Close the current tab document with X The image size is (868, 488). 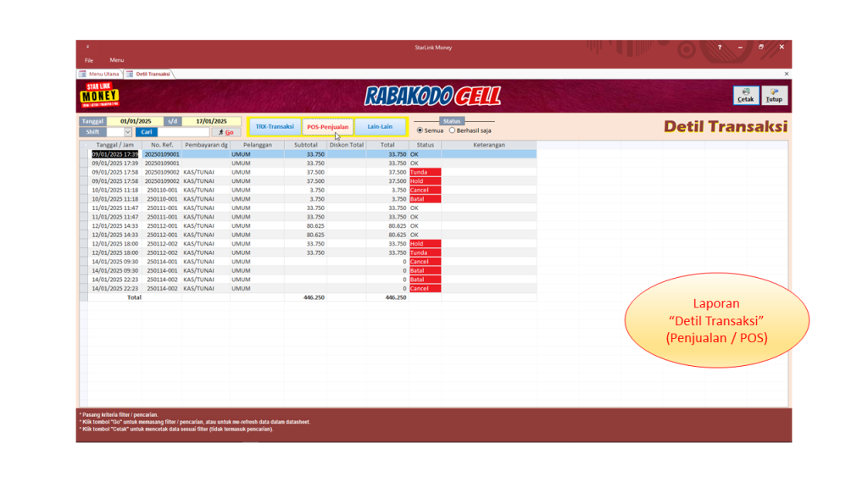pos(786,74)
